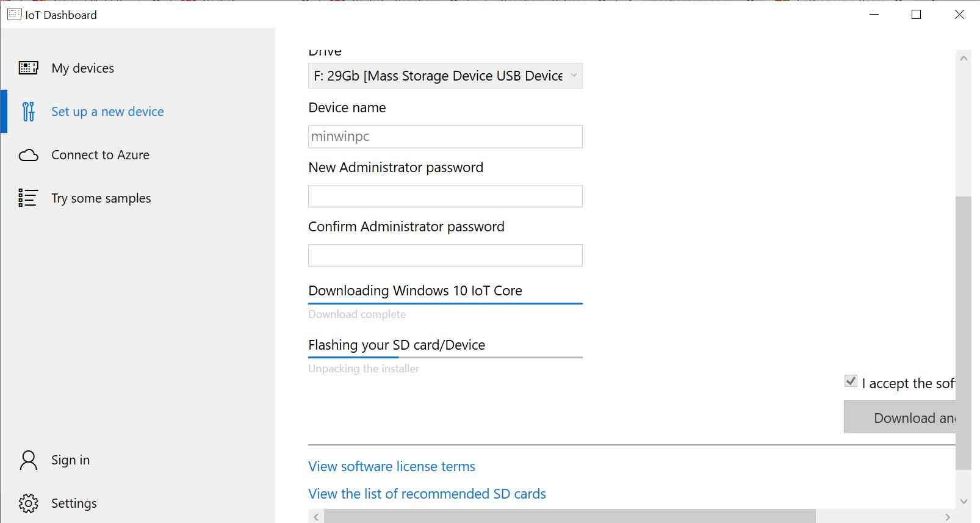The height and width of the screenshot is (523, 980).
Task: Click the Download complete status text
Action: [357, 314]
